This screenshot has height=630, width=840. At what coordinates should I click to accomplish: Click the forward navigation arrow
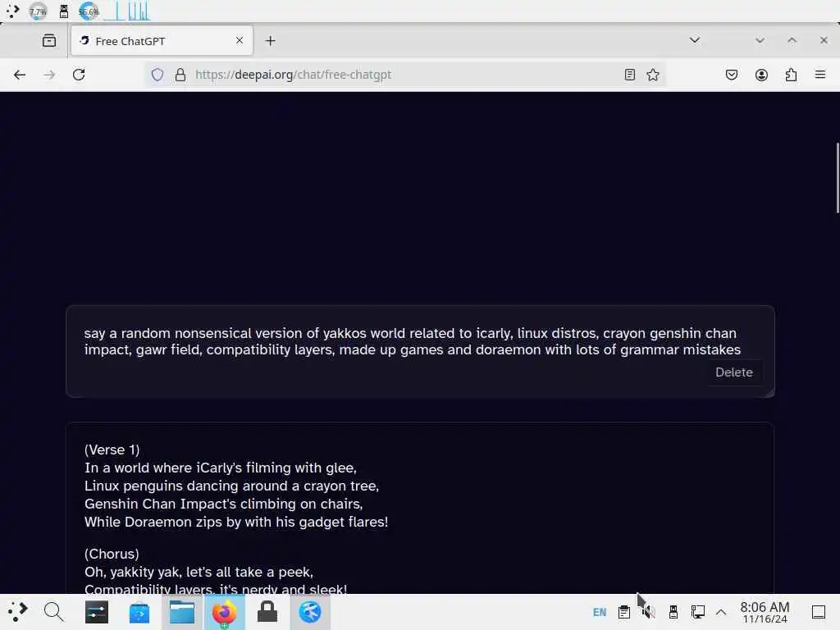point(49,75)
